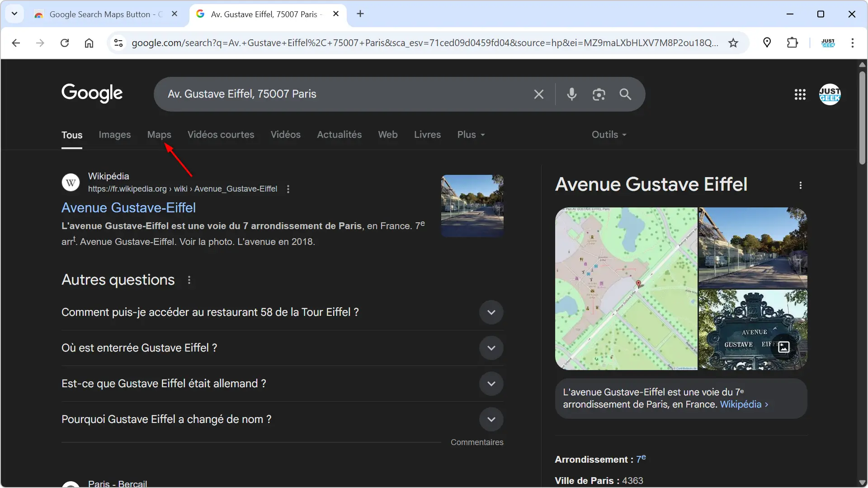
Task: View site information icon in address bar
Action: click(118, 43)
